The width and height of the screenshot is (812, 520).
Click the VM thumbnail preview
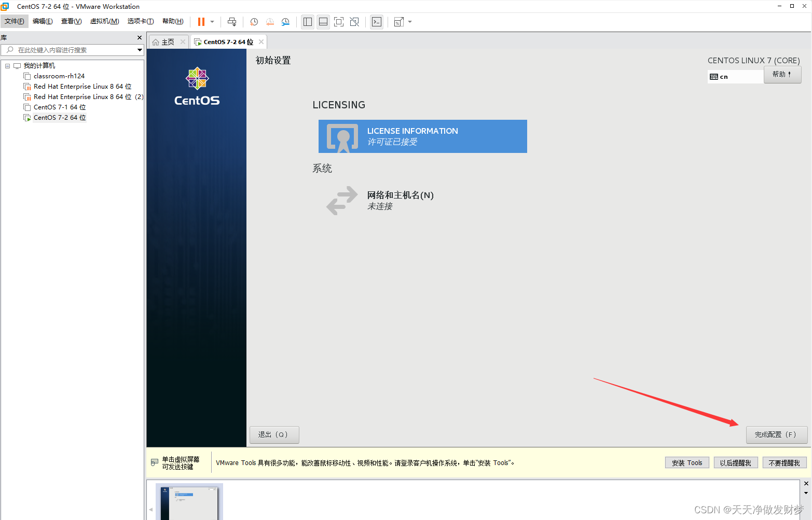point(189,502)
